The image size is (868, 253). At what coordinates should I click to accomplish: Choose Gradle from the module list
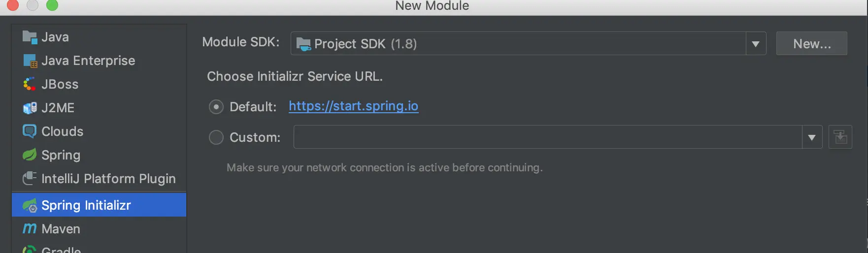pos(61,249)
